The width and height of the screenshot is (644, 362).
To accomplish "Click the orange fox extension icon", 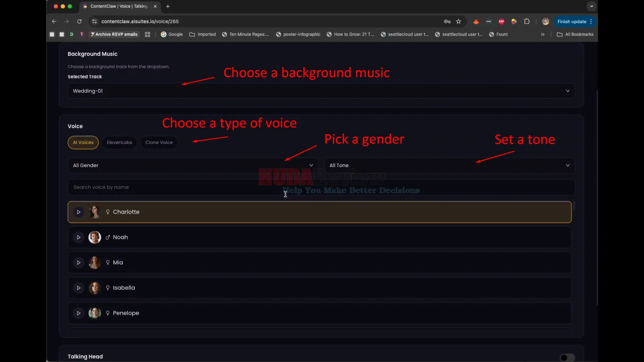I will click(x=476, y=21).
